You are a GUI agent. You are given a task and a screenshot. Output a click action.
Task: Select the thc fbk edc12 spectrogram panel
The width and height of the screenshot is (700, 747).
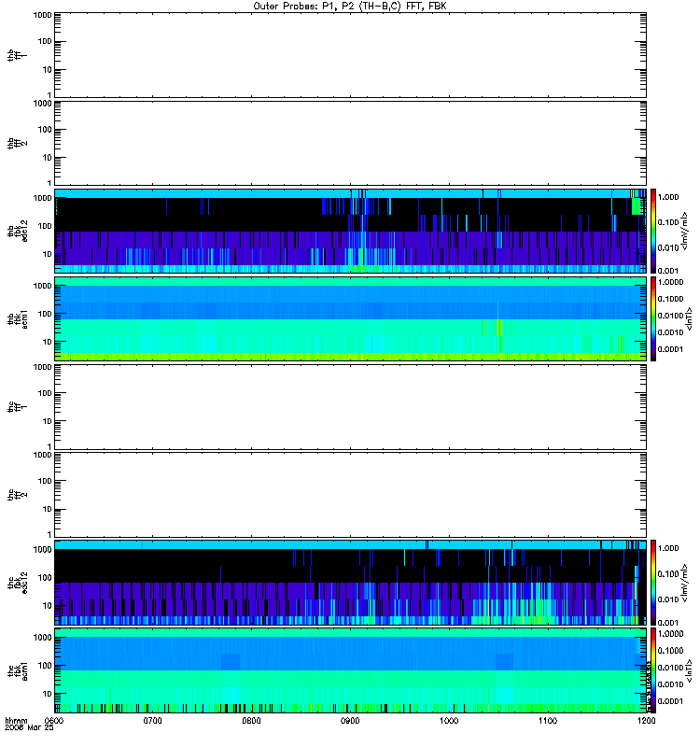tap(351, 583)
